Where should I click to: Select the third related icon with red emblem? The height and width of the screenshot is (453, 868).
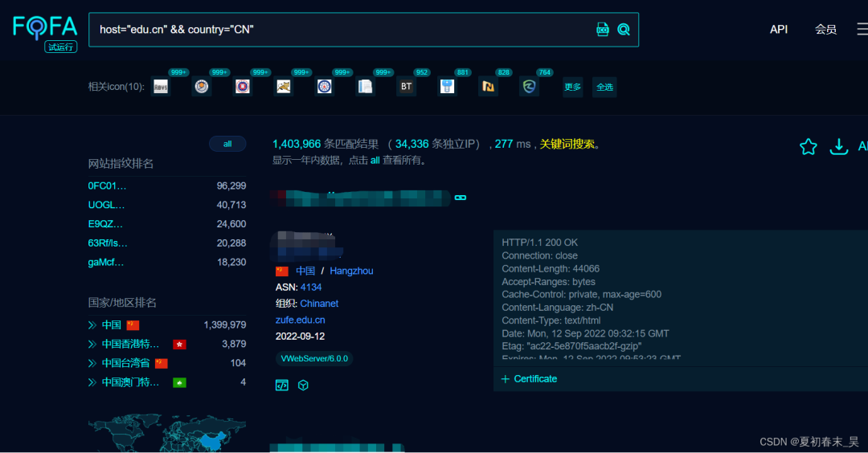[x=243, y=86]
